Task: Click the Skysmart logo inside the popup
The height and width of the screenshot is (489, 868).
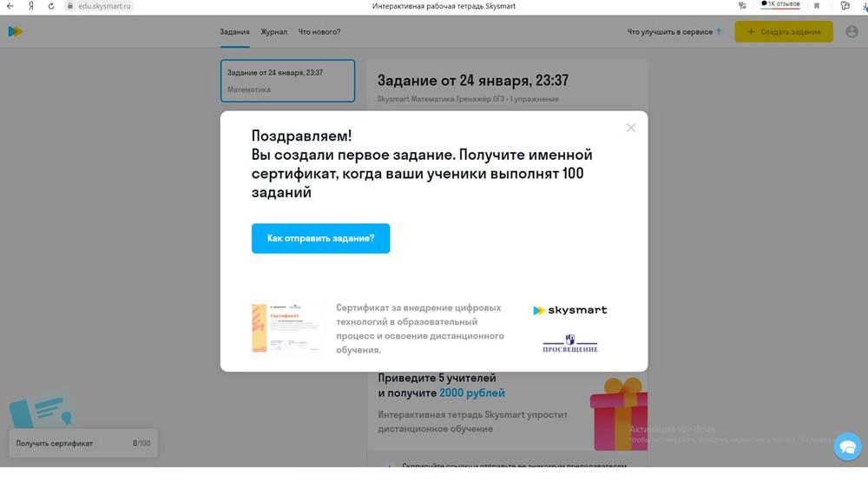Action: [x=569, y=310]
